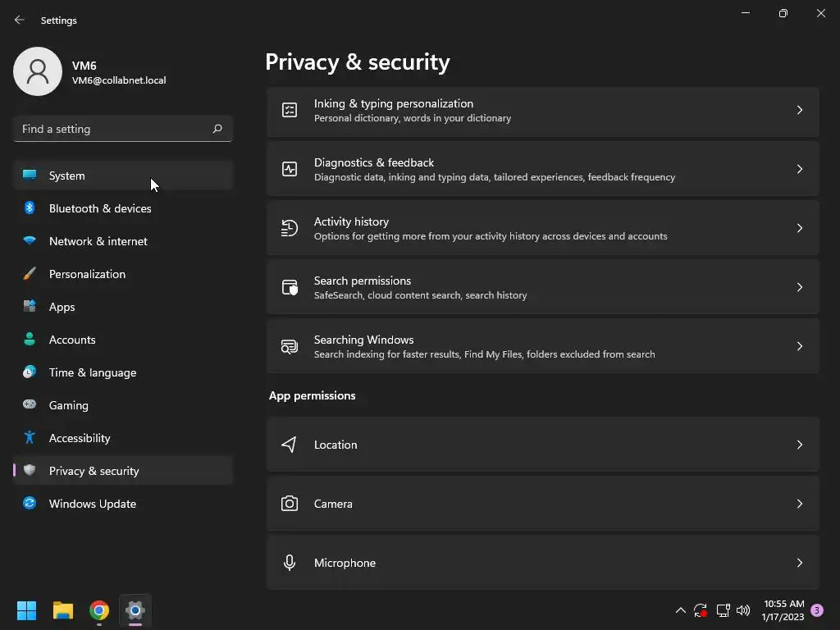Click the Network & internet wifi icon
The width and height of the screenshot is (840, 630).
[x=30, y=241]
